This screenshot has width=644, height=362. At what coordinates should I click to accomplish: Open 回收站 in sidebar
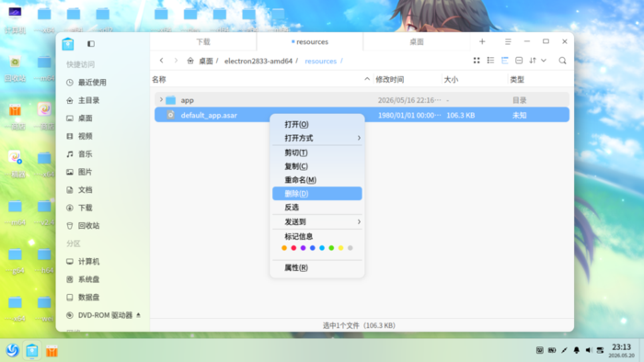103,225
